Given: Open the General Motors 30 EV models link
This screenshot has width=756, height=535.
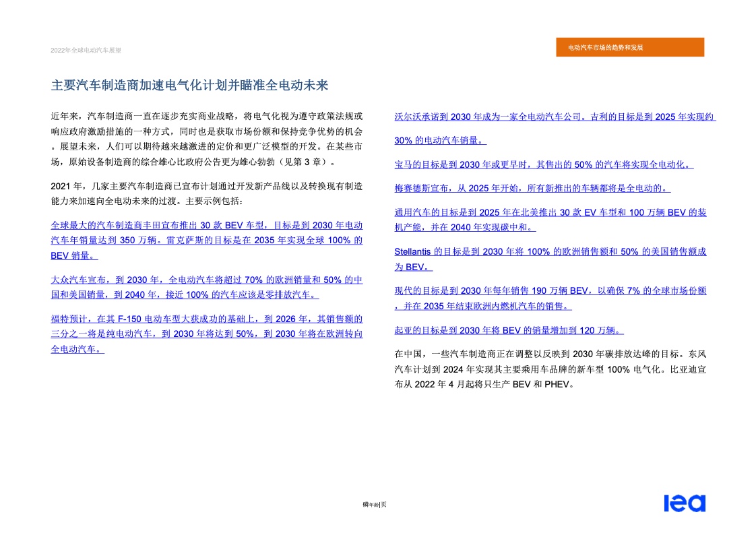Looking at the screenshot, I should point(550,220).
